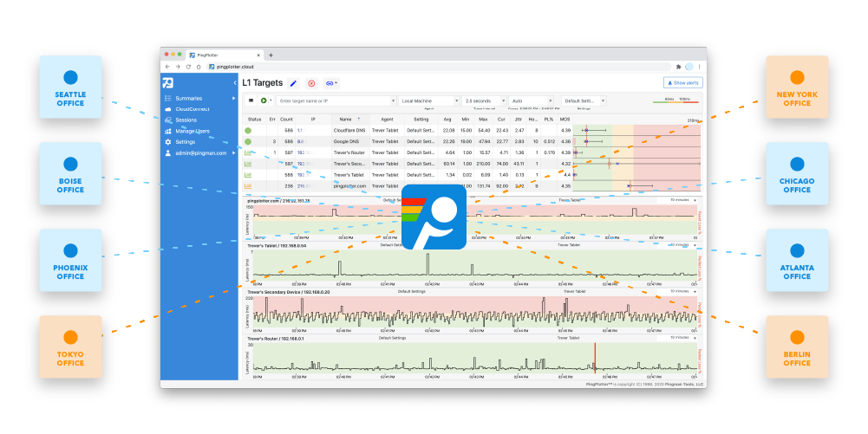
Task: Click the PingPlotter logo in the sidebar
Action: (167, 83)
